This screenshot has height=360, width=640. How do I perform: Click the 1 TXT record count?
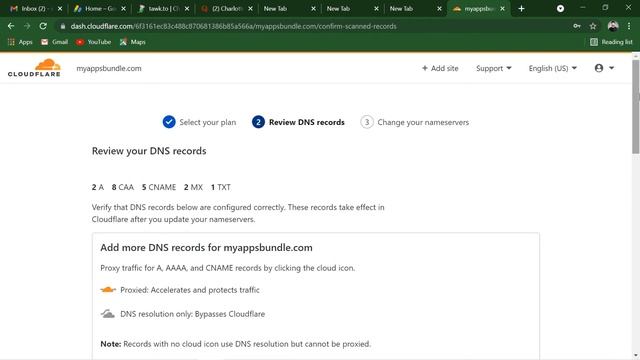point(221,187)
